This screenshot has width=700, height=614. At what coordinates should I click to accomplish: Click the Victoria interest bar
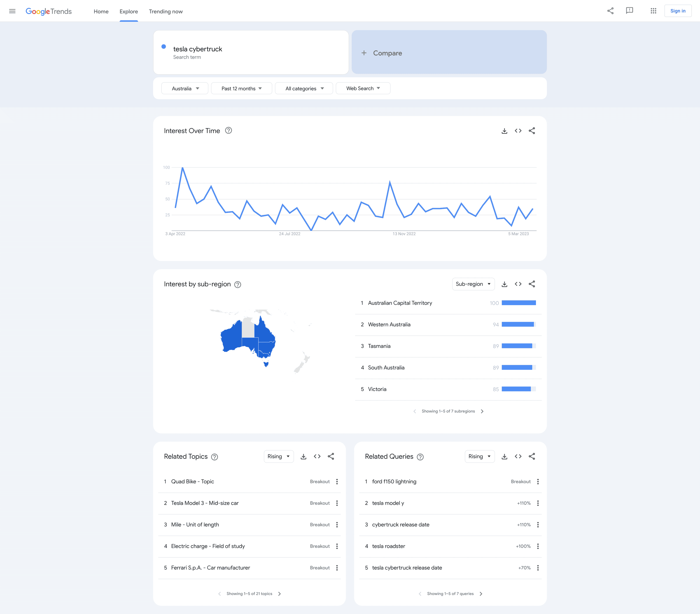click(519, 389)
